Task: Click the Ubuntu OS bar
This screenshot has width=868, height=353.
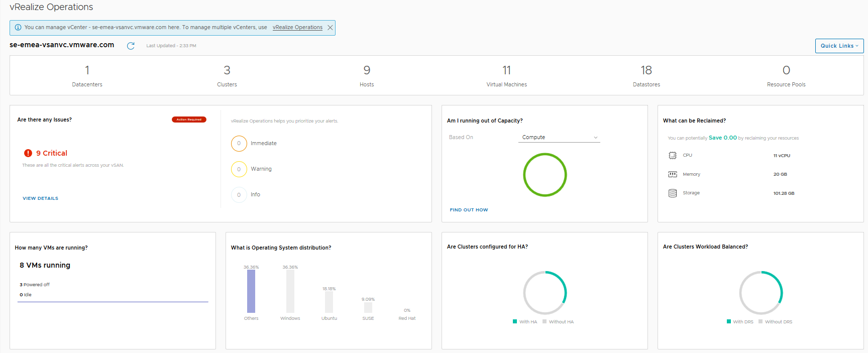Action: click(329, 302)
